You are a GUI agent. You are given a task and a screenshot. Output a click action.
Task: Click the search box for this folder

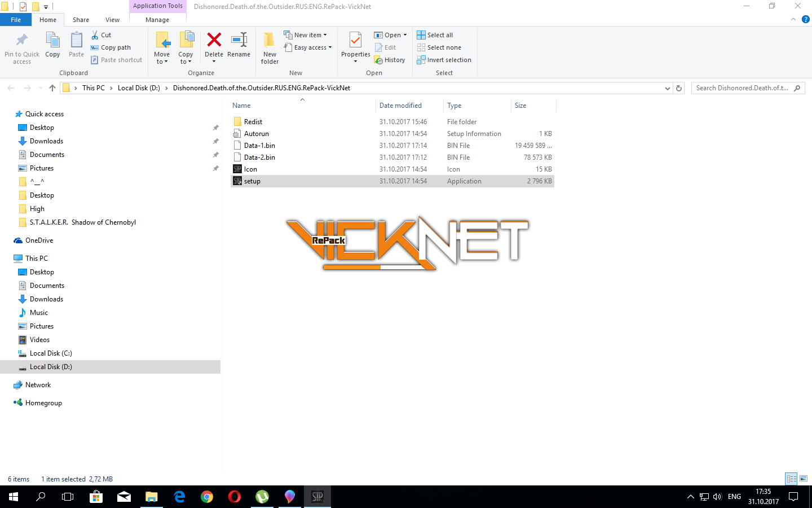[x=742, y=88]
